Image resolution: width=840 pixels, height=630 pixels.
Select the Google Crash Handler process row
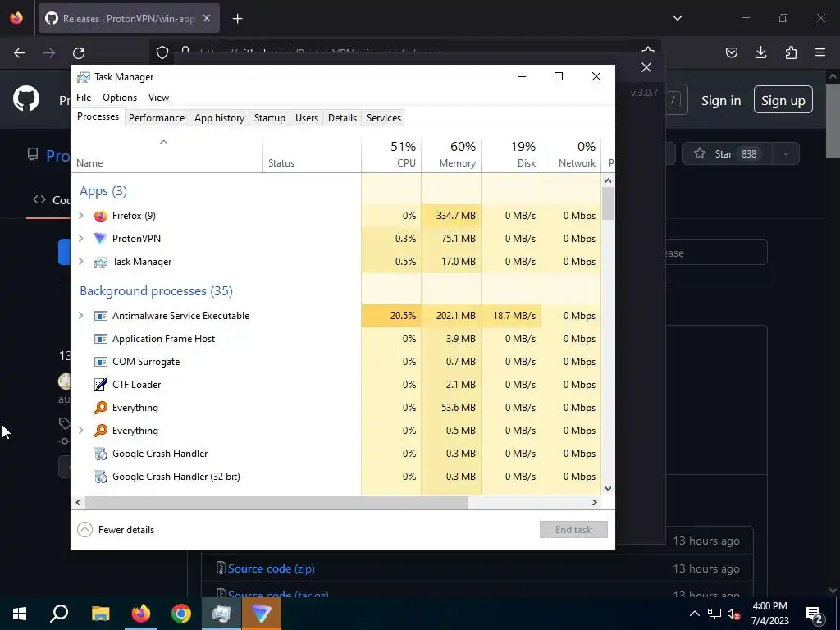click(x=336, y=454)
